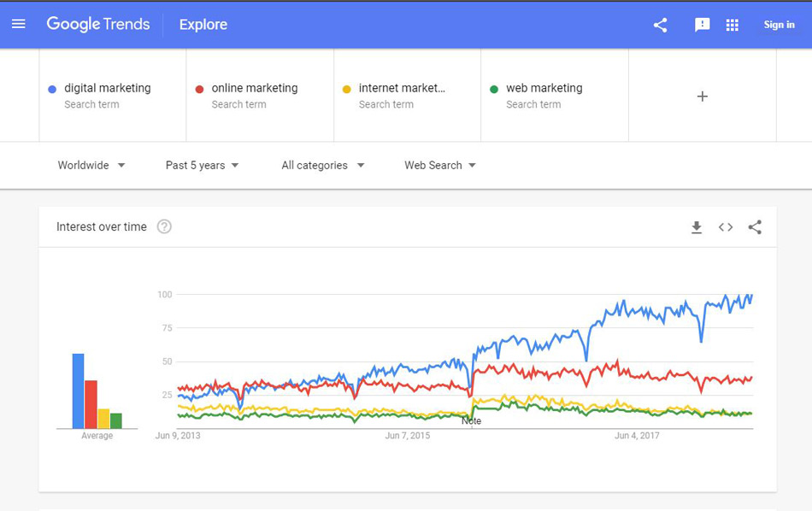Open the Interest over time help icon
This screenshot has width=812, height=511.
(164, 226)
